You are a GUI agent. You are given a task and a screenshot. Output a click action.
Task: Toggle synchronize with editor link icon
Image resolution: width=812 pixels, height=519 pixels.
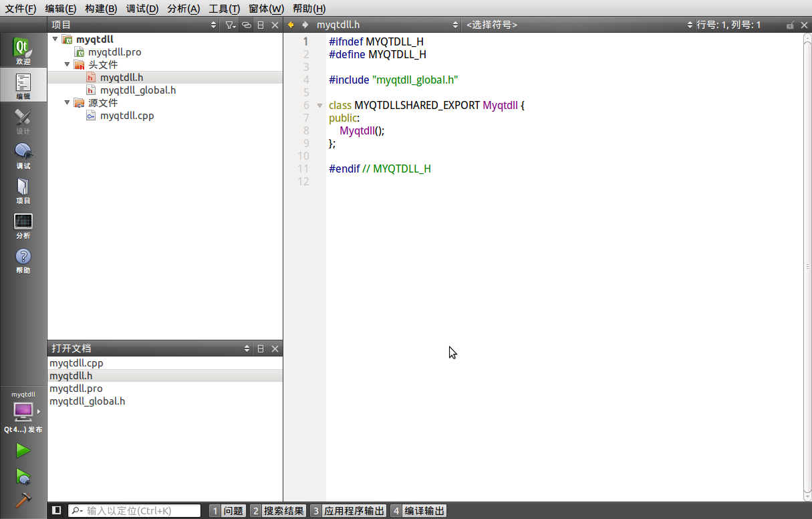(247, 25)
